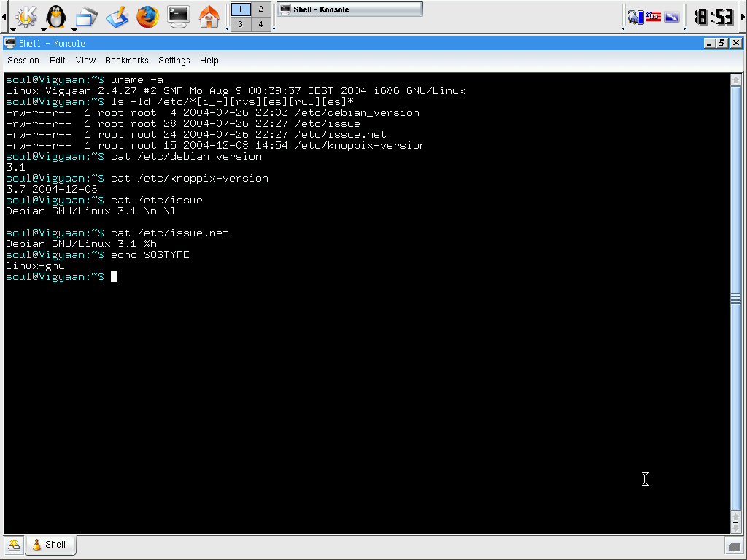Screen dimensions: 747x560
Task: Open the handle arrow right of the desktop pager
Action: (x=274, y=29)
